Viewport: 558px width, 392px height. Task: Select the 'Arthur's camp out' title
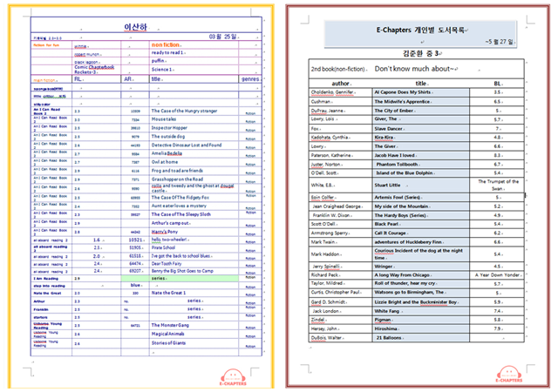pyautogui.click(x=171, y=223)
